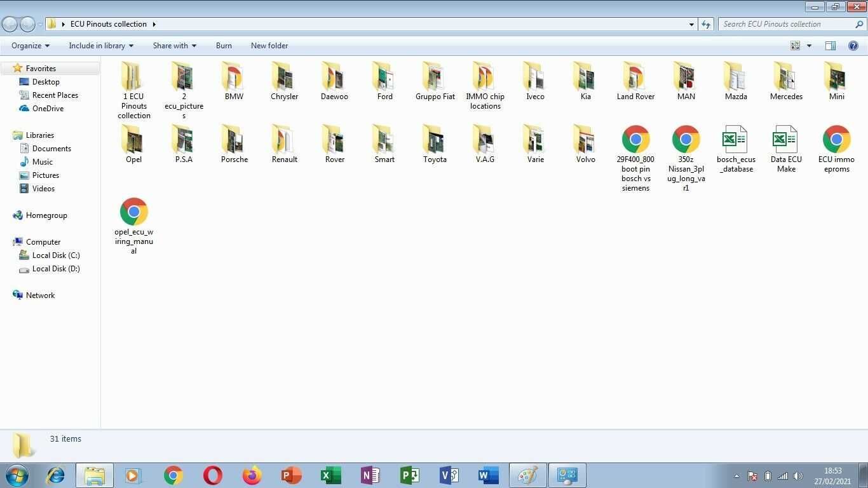Open the Share with dropdown
The height and width of the screenshot is (488, 868).
click(174, 46)
